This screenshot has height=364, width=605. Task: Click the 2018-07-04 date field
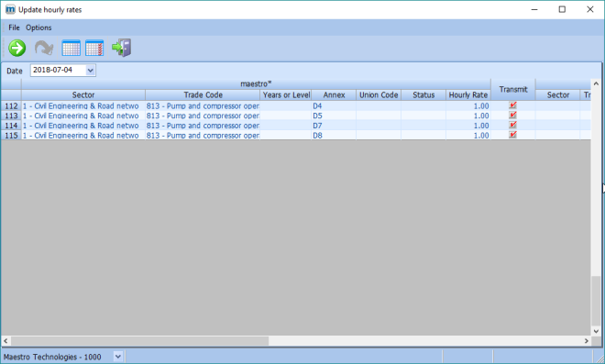click(58, 71)
